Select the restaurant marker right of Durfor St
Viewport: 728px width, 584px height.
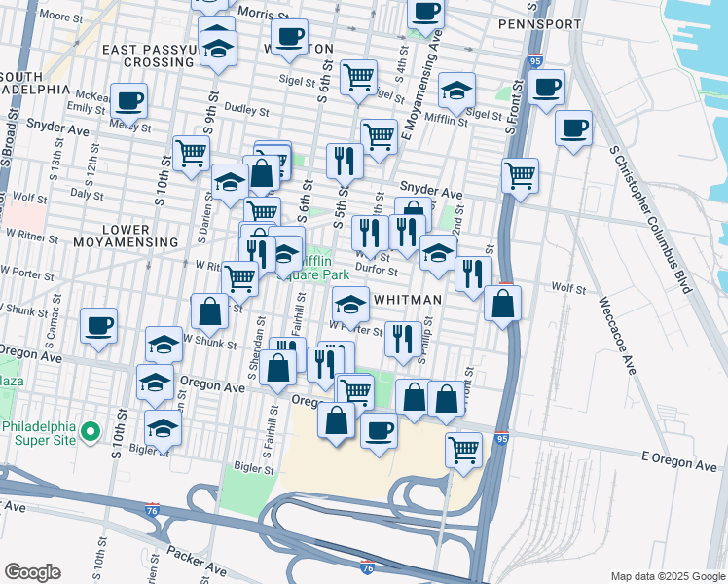click(x=473, y=278)
